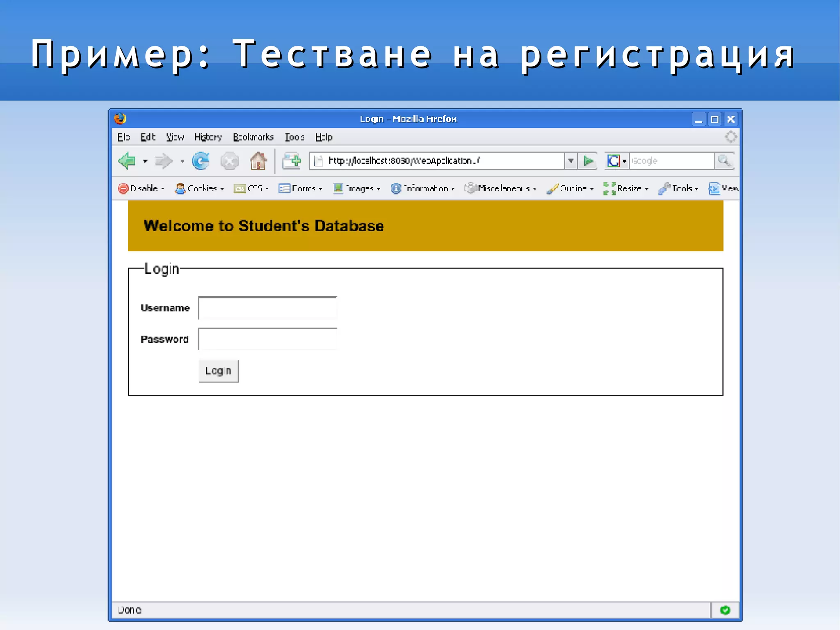Screen dimensions: 840x630
Task: Open the Outline toolbar menu
Action: (x=570, y=188)
